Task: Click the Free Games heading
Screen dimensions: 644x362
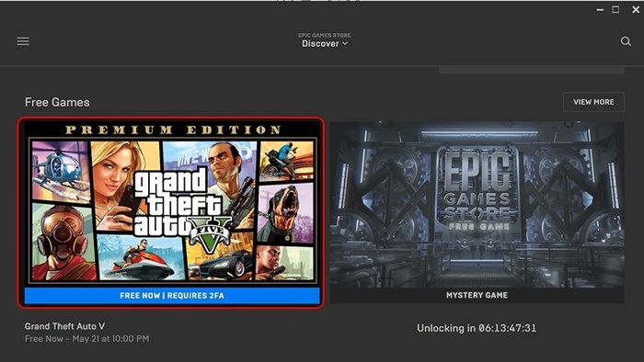Action: click(x=57, y=102)
